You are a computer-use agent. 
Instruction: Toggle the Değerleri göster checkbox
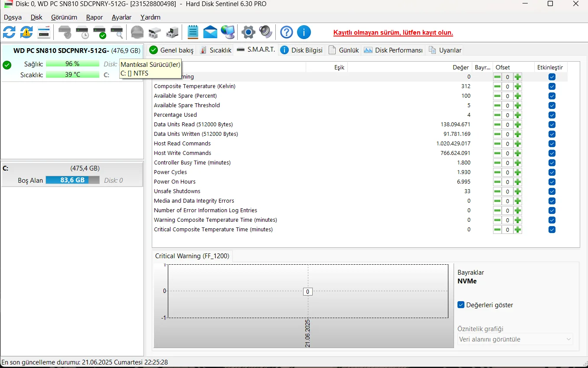point(461,305)
